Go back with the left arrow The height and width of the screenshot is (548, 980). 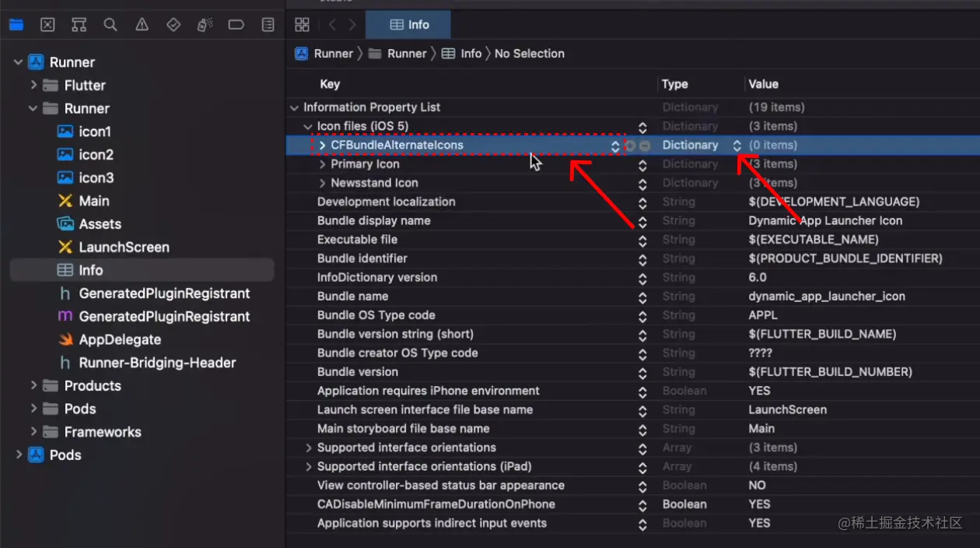click(x=332, y=25)
